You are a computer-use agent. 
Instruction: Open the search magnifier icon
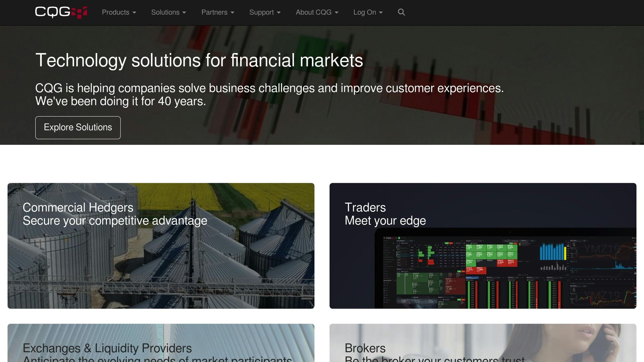[401, 12]
